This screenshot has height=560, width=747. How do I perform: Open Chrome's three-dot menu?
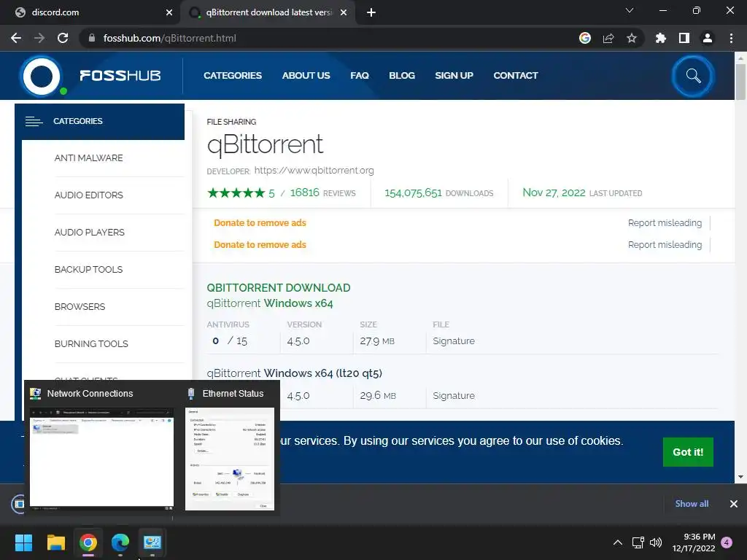point(731,38)
